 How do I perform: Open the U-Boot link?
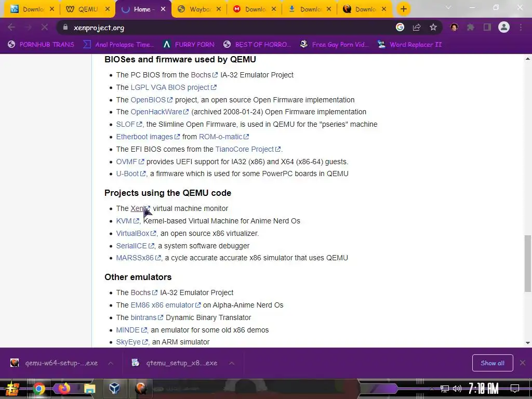(x=131, y=174)
